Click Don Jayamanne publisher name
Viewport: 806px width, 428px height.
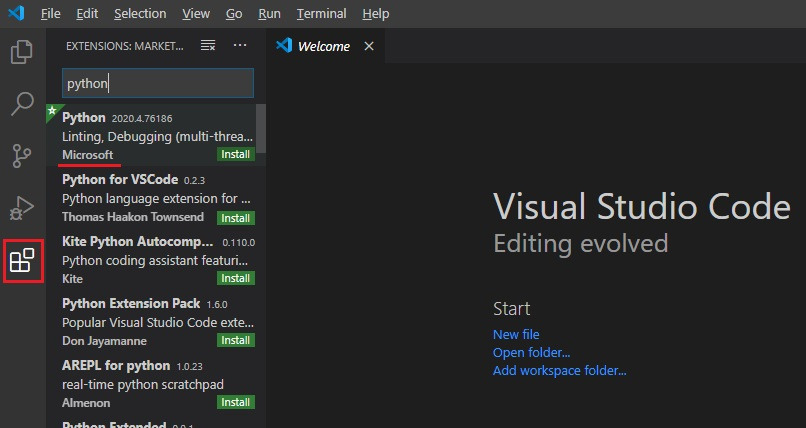pyautogui.click(x=104, y=341)
